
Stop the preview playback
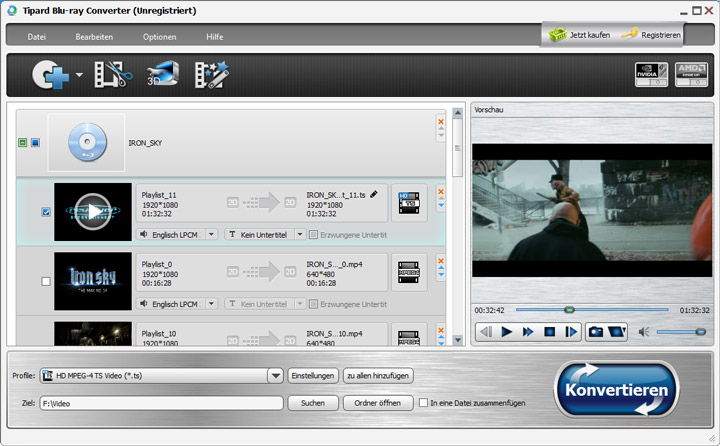pos(549,332)
